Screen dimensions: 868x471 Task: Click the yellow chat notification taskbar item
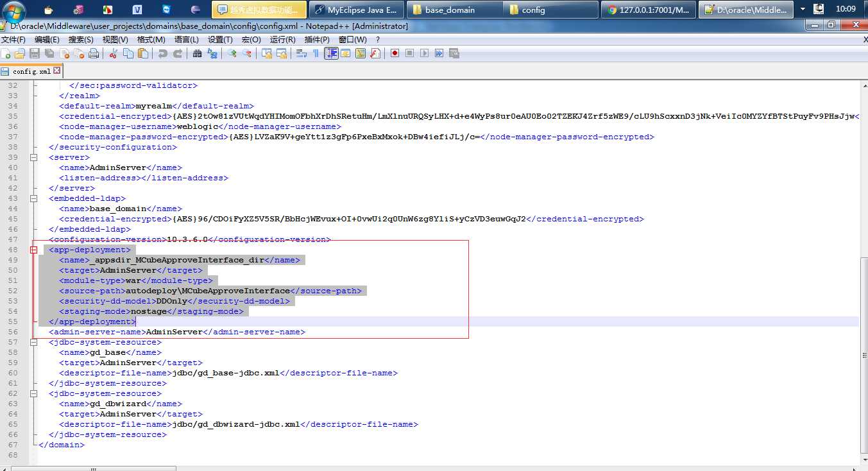click(x=259, y=10)
